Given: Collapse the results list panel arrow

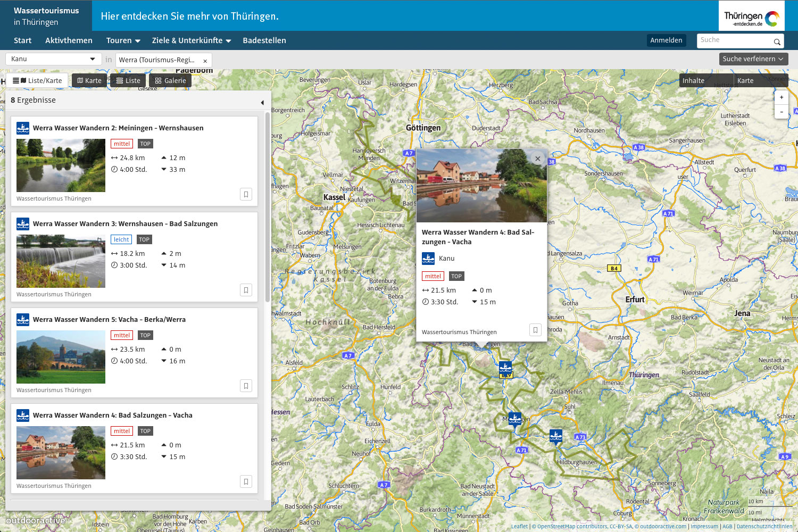Looking at the screenshot, I should (262, 102).
